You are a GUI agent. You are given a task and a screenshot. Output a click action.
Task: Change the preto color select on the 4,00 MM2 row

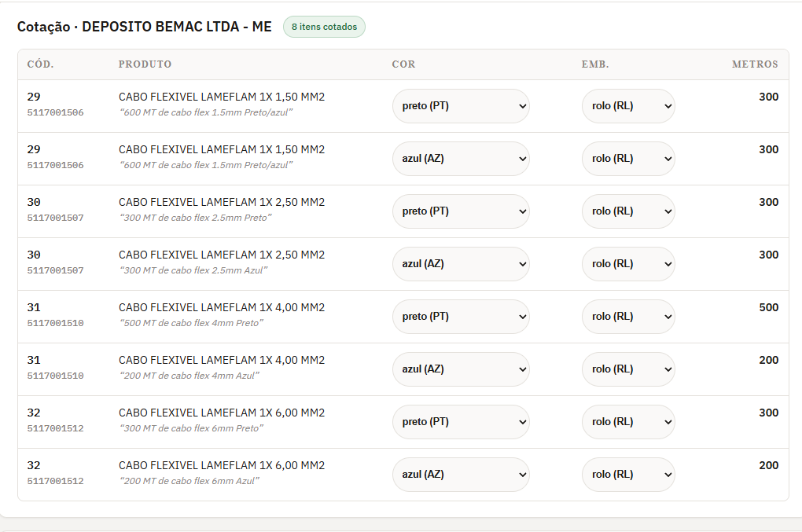[461, 317]
